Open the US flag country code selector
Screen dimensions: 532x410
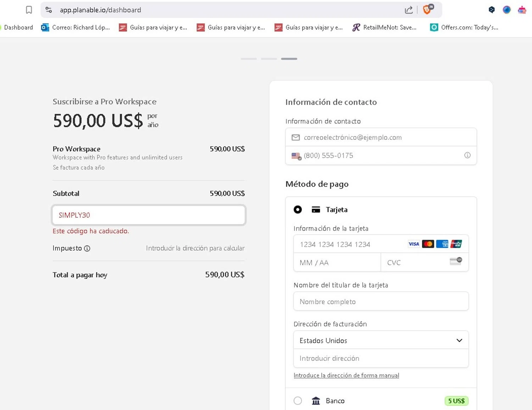[297, 156]
